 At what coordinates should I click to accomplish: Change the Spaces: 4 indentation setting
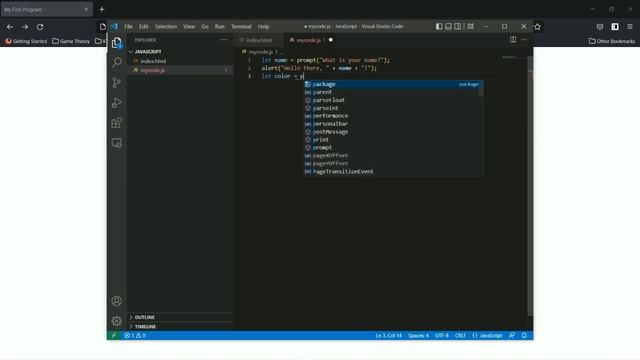coord(418,336)
